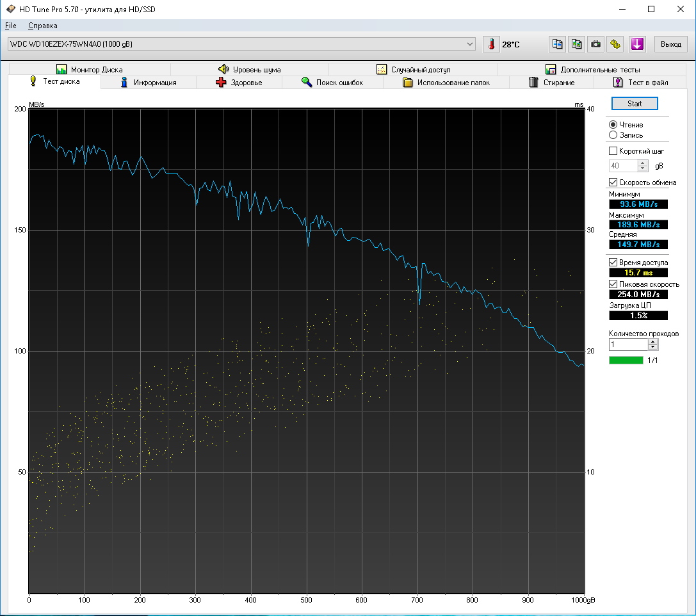Toggle the Пиковая скорость checkbox
Viewport: 696px width, 616px height.
(613, 284)
